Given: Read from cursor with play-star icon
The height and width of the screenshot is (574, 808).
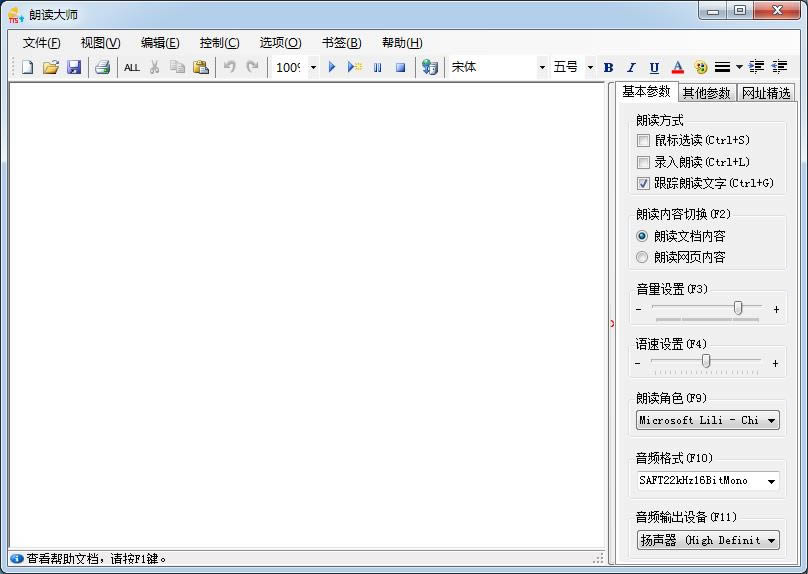Looking at the screenshot, I should 355,67.
